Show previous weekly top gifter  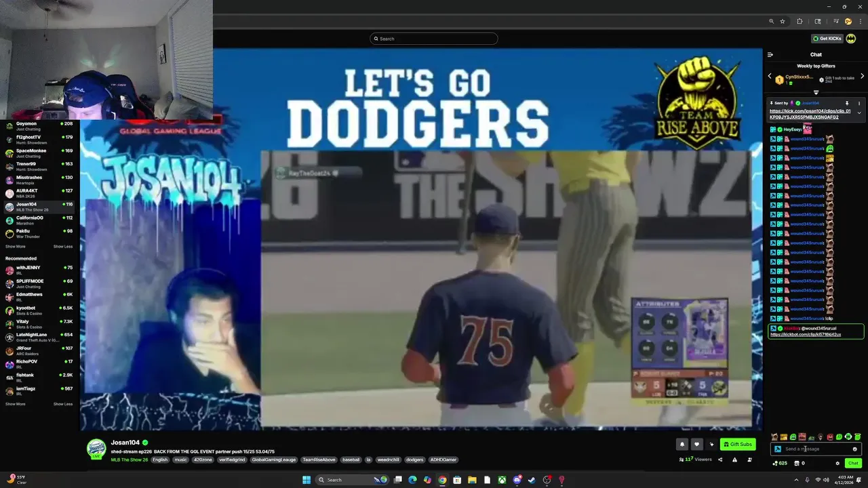pyautogui.click(x=770, y=77)
